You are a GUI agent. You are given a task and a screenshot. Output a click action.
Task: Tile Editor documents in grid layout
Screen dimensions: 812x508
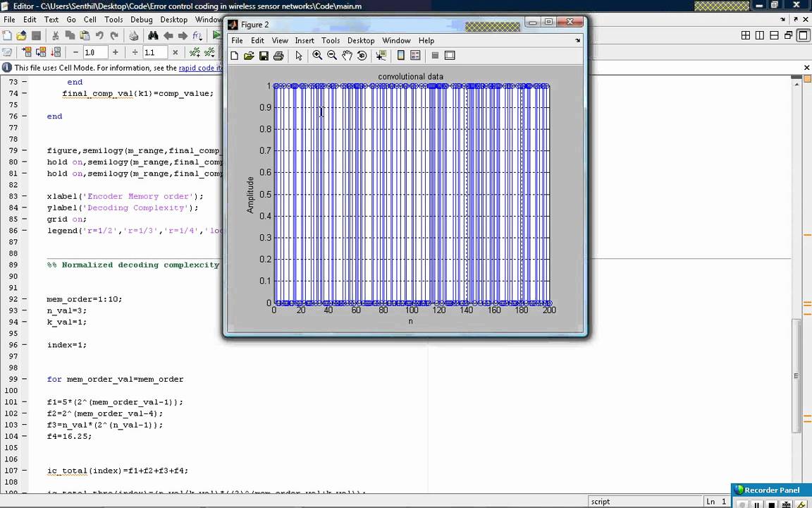point(746,35)
